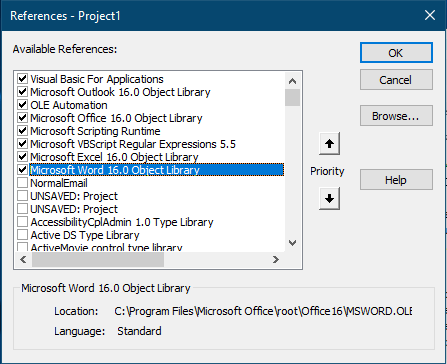This screenshot has height=364, width=447.
Task: Uncheck Microsoft Excel 16.0 Object Library
Action: point(22,157)
